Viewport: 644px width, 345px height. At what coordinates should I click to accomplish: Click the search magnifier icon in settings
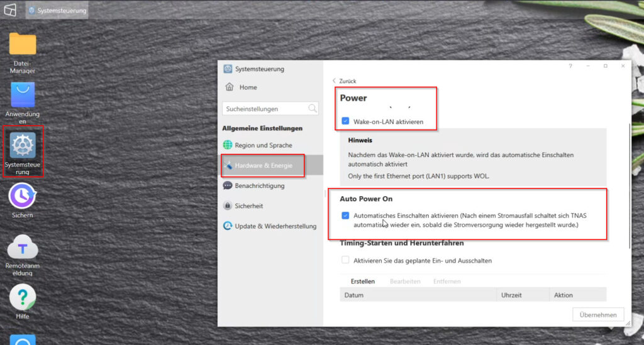(313, 109)
